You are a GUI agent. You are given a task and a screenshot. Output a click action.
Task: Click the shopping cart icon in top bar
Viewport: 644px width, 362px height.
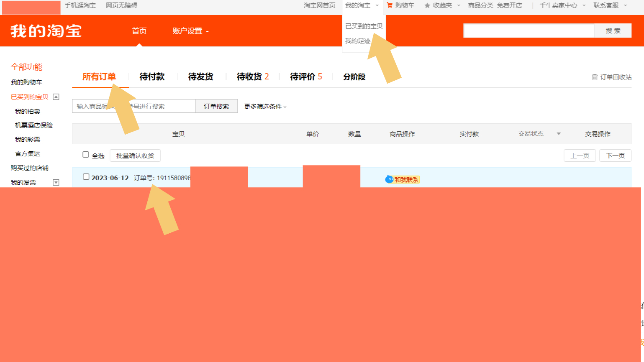(390, 5)
